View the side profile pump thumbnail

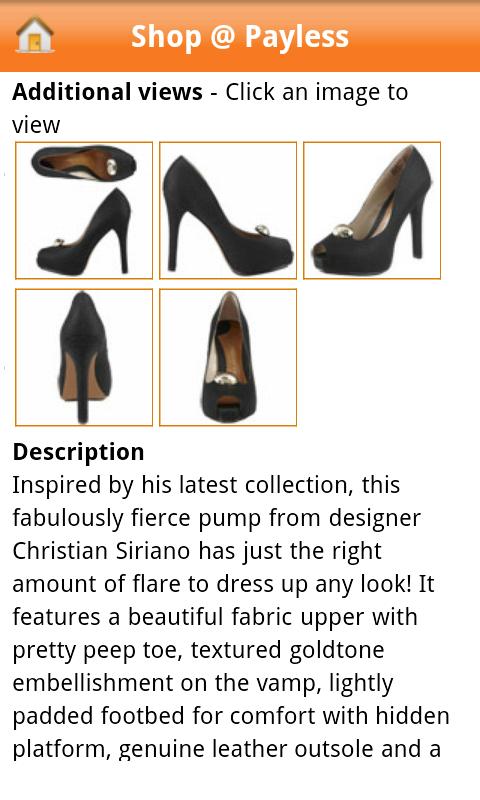pyautogui.click(x=228, y=210)
